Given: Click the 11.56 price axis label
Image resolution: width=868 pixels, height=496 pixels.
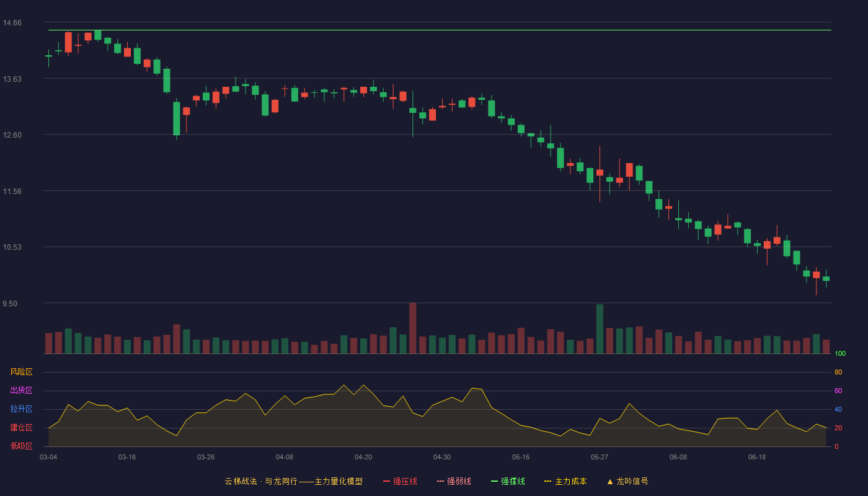Looking at the screenshot, I should point(12,191).
